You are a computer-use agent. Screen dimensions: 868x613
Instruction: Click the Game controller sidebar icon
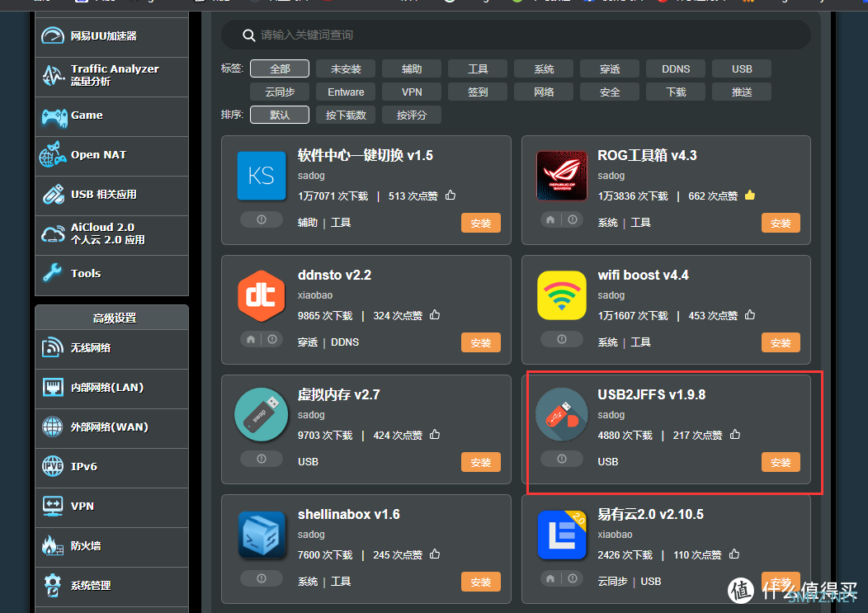pyautogui.click(x=54, y=116)
